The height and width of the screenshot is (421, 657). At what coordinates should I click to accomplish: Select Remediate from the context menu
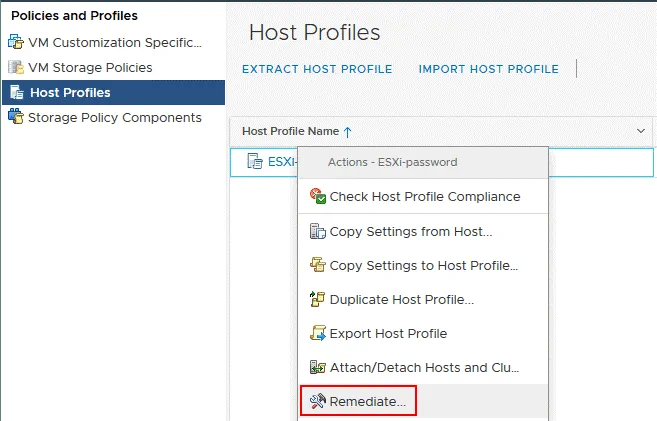367,402
